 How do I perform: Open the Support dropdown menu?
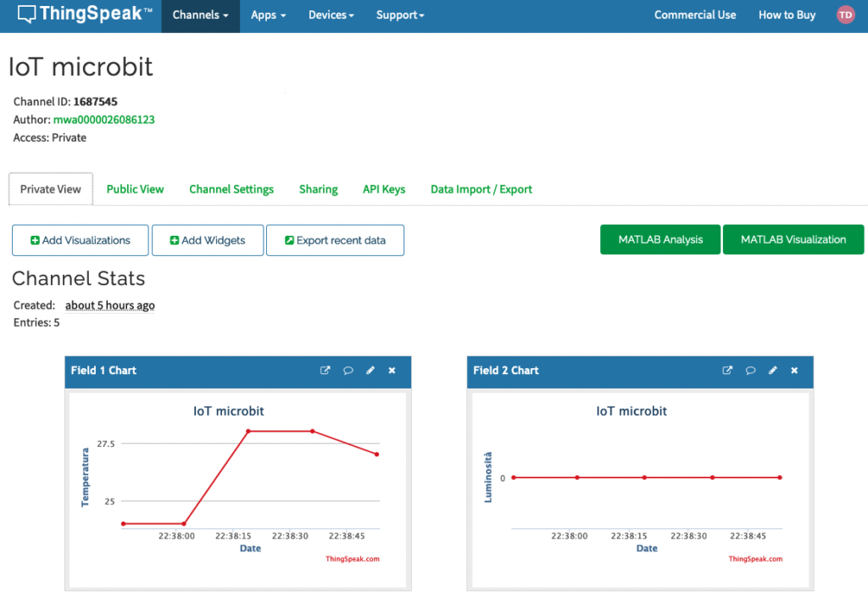pos(400,15)
